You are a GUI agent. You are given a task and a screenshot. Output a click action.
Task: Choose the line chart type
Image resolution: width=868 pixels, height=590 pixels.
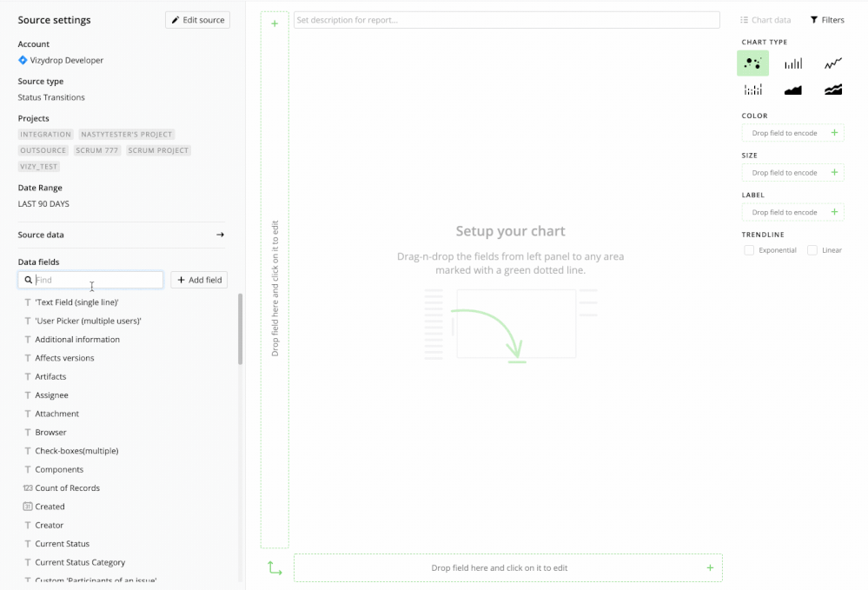(832, 63)
